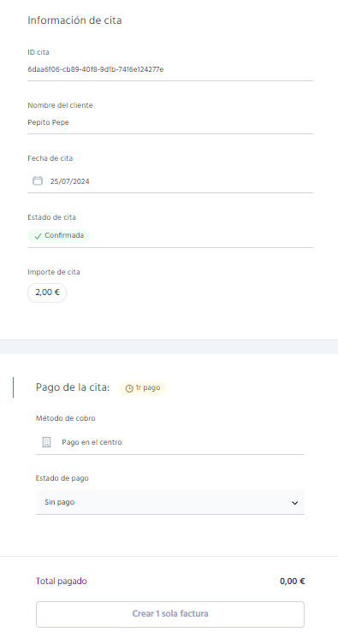The width and height of the screenshot is (338, 644).
Task: Click the calendar icon beside appointment date
Action: pos(38,180)
